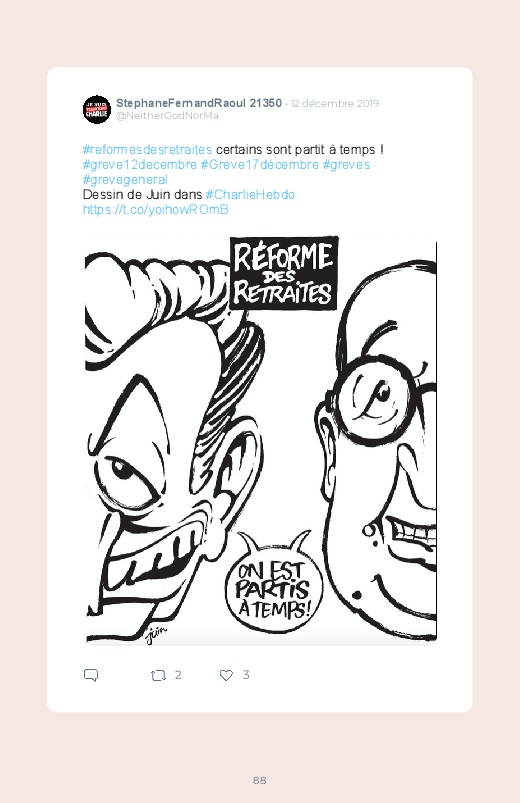Screen dimensions: 520x803
Task: Open the #greve12decembre hashtag
Action: 140,164
